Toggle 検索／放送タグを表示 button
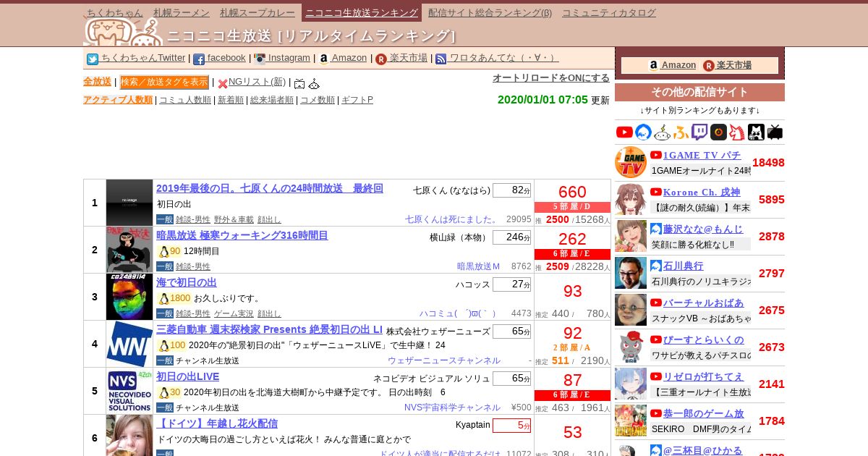868x456 pixels. tap(164, 83)
